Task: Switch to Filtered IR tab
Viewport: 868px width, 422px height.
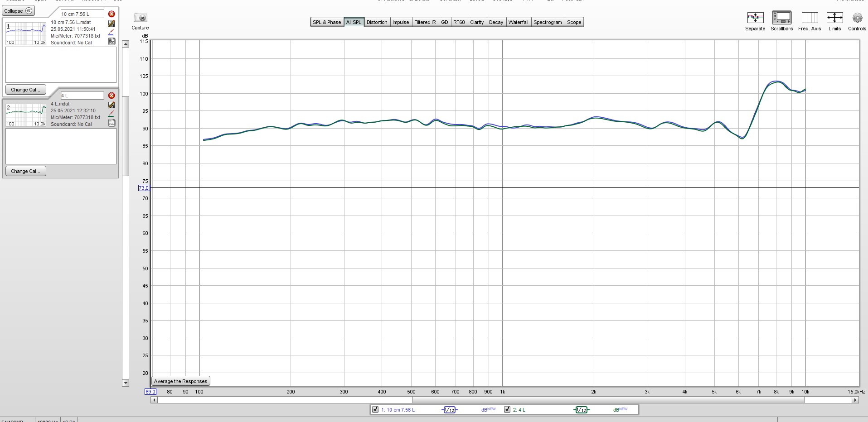Action: pyautogui.click(x=425, y=22)
